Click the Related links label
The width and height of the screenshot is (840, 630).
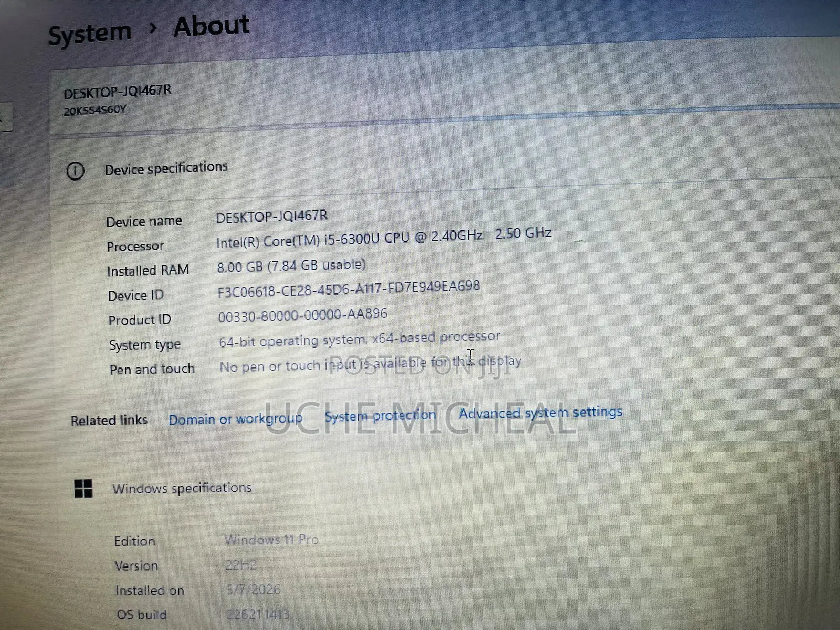[109, 421]
